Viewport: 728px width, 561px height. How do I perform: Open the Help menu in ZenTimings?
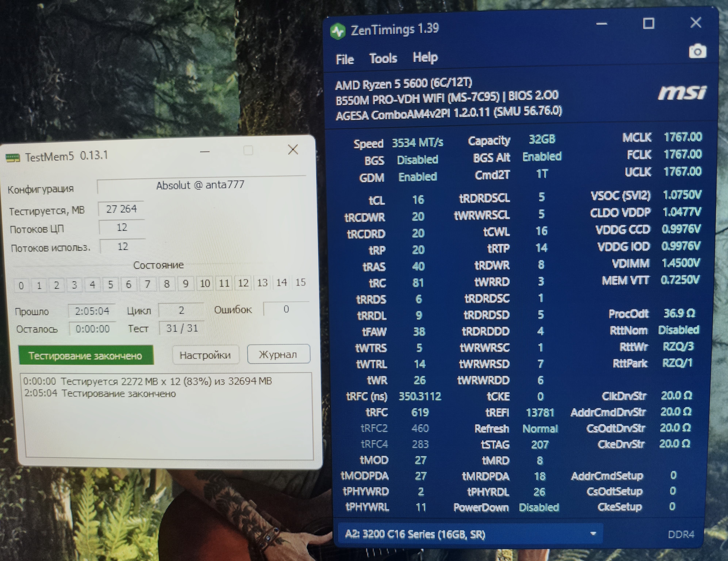[425, 57]
